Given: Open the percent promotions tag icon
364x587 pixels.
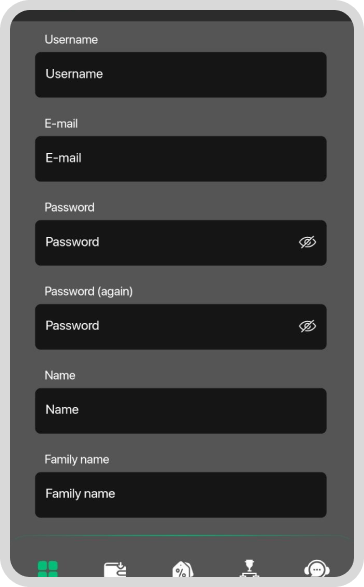Looking at the screenshot, I should (x=182, y=569).
